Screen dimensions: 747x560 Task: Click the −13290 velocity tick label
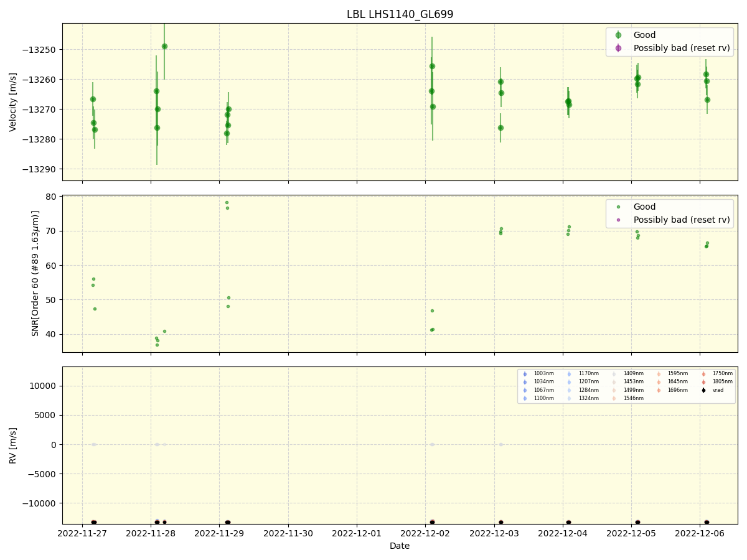click(40, 169)
